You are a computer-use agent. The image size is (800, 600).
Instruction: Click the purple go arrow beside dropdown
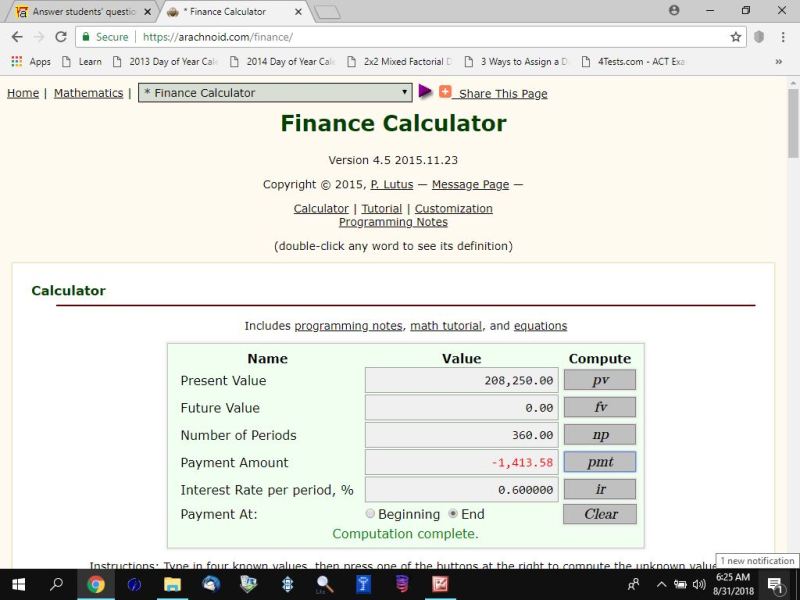click(424, 91)
